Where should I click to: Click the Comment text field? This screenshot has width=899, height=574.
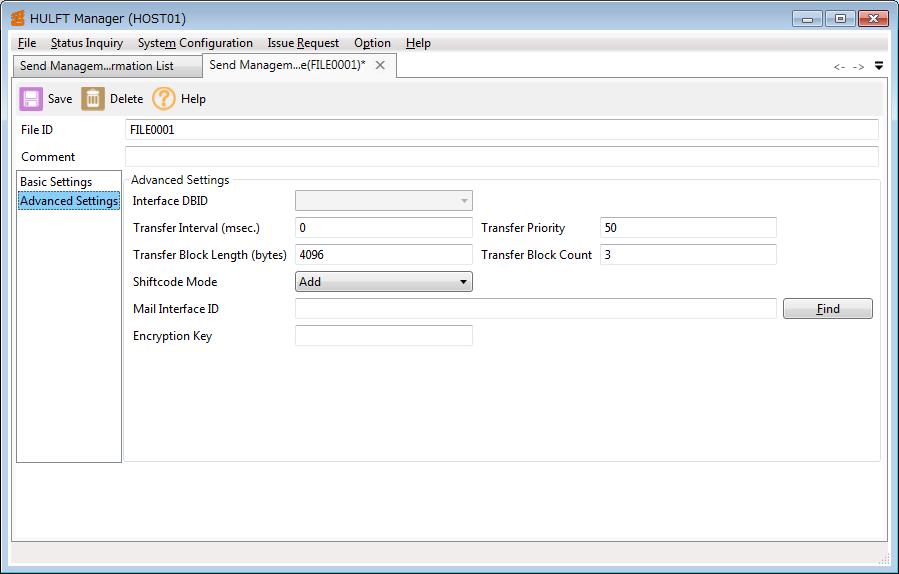coord(501,157)
